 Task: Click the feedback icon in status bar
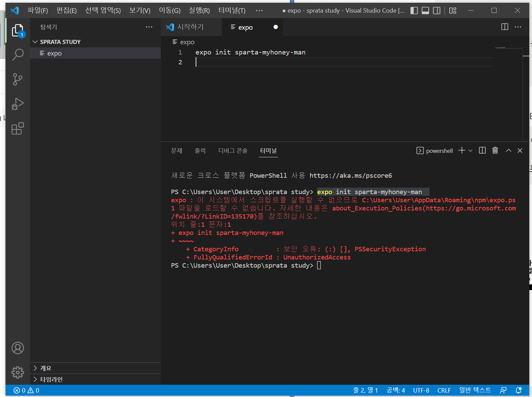click(x=503, y=390)
